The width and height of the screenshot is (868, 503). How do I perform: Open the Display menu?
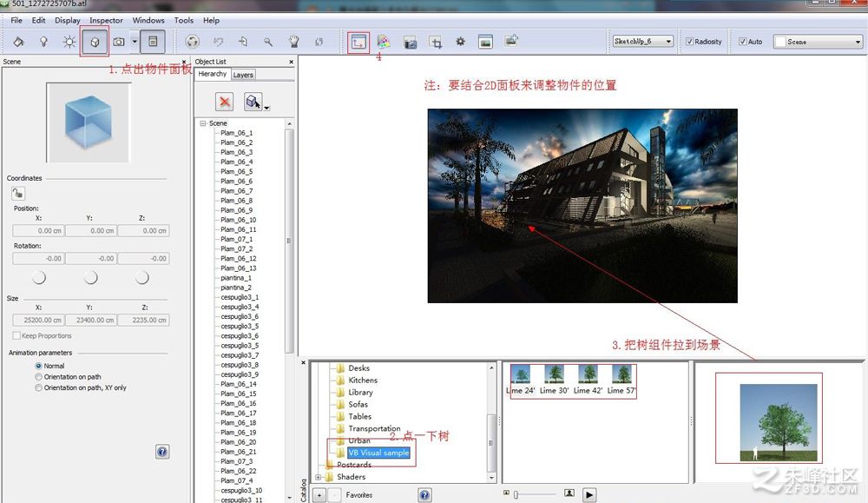(x=68, y=21)
